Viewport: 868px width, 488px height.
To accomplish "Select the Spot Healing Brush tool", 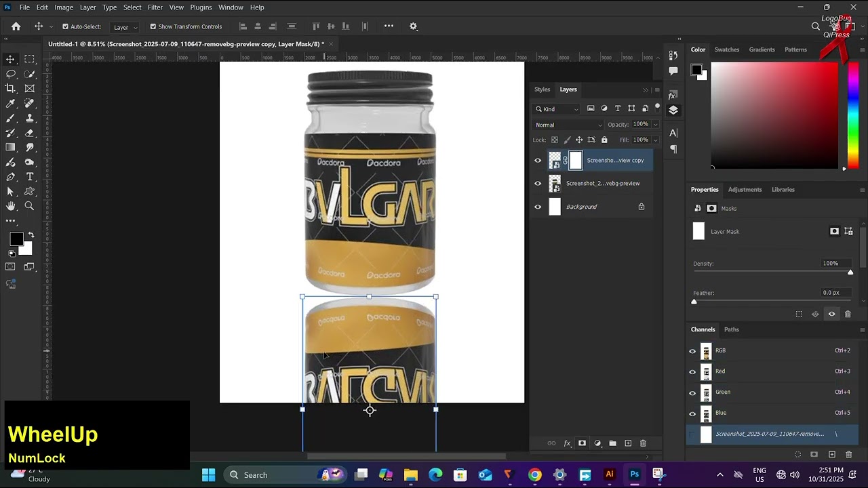I will click(x=30, y=104).
